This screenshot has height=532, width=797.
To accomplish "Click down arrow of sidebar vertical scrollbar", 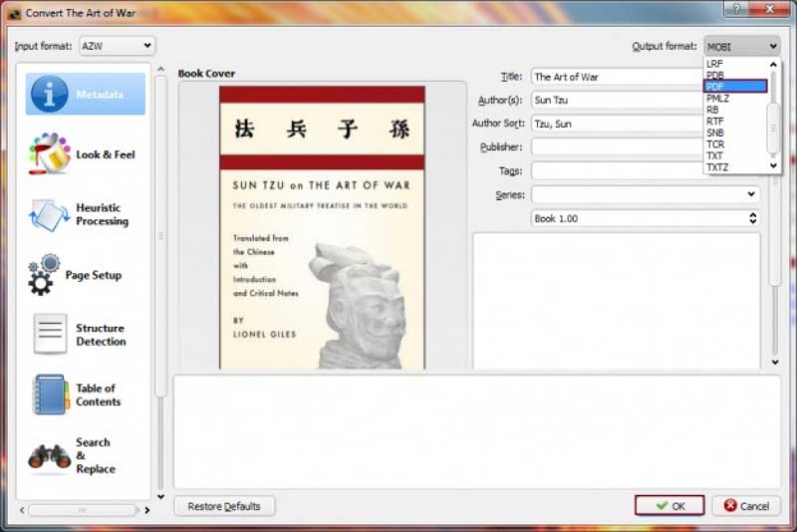I will (x=160, y=496).
